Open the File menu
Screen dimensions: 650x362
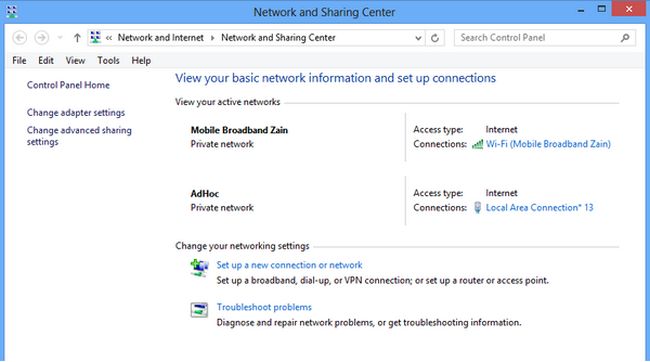pyautogui.click(x=19, y=61)
